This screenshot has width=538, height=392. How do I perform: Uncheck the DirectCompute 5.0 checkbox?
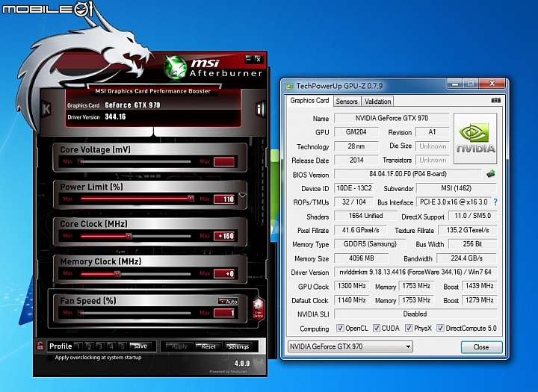(x=440, y=328)
